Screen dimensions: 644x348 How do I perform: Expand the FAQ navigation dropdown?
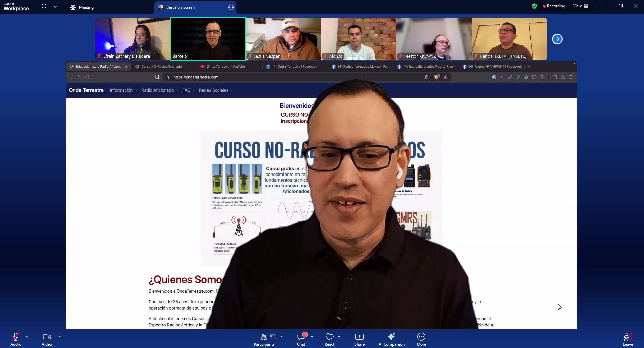(x=188, y=90)
